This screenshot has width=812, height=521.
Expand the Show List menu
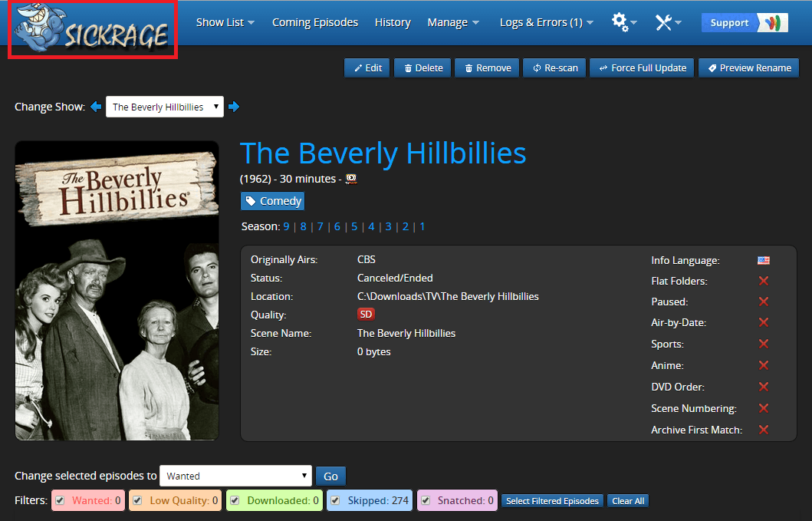click(x=225, y=22)
